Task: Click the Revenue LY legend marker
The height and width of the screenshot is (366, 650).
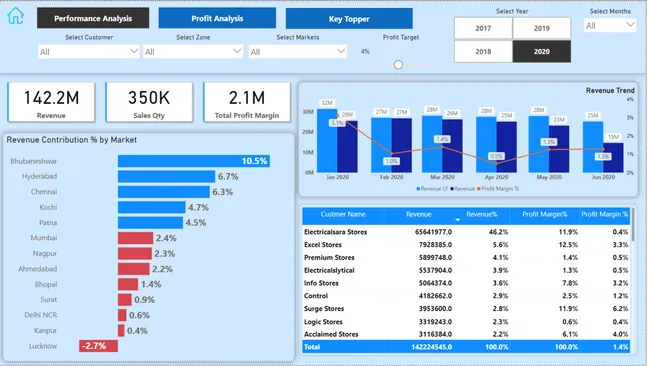Action: point(418,189)
